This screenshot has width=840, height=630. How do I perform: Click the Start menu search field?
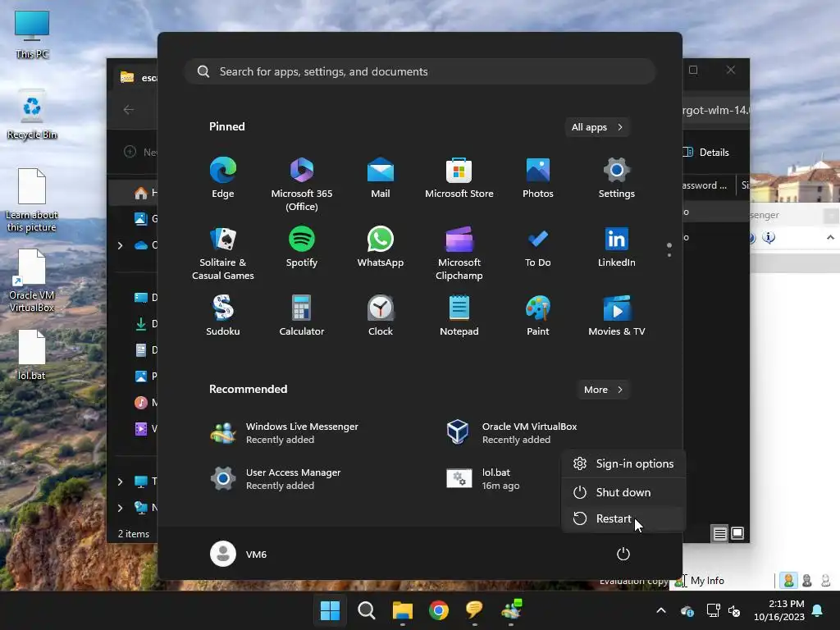tap(420, 71)
